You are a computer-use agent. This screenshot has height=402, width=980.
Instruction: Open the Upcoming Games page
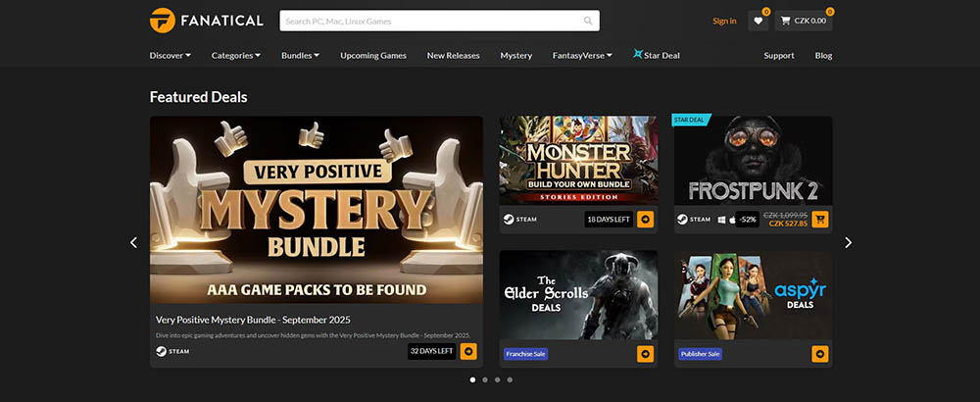point(373,56)
